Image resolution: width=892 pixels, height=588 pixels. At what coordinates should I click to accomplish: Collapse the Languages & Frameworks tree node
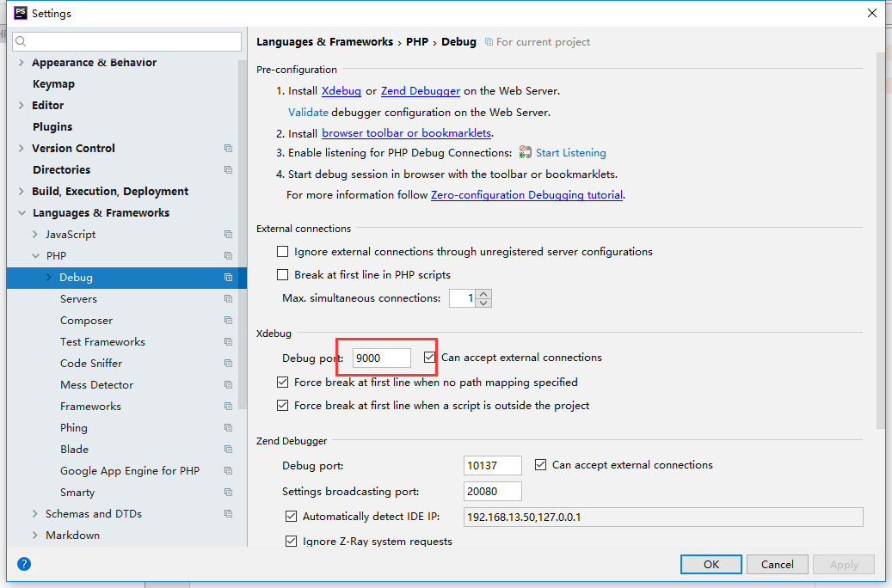tap(22, 213)
